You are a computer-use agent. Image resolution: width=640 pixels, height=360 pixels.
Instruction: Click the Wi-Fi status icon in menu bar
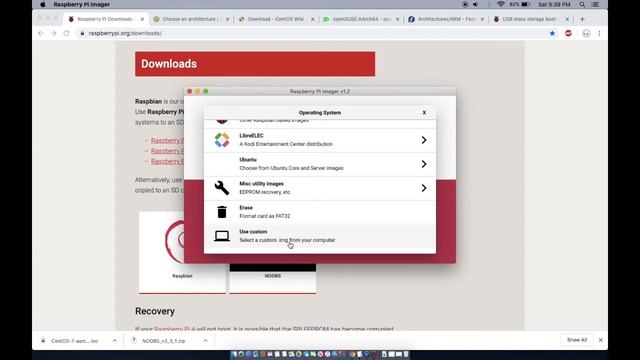(x=500, y=4)
